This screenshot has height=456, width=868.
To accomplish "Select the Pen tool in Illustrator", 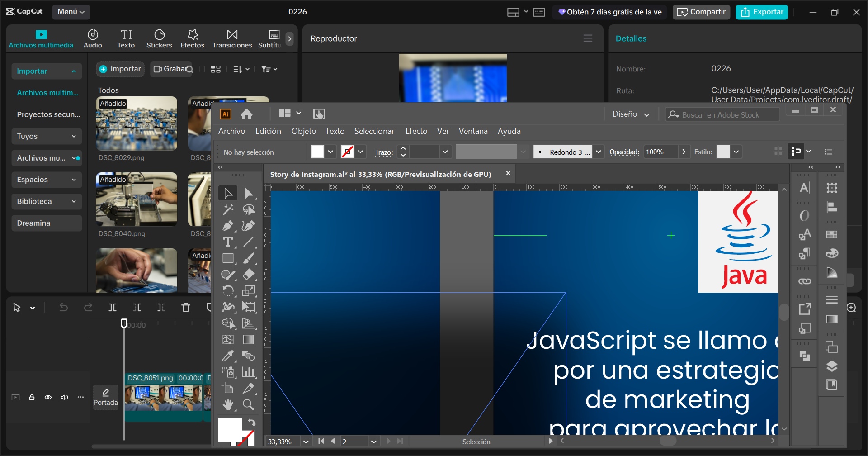I will [x=228, y=226].
